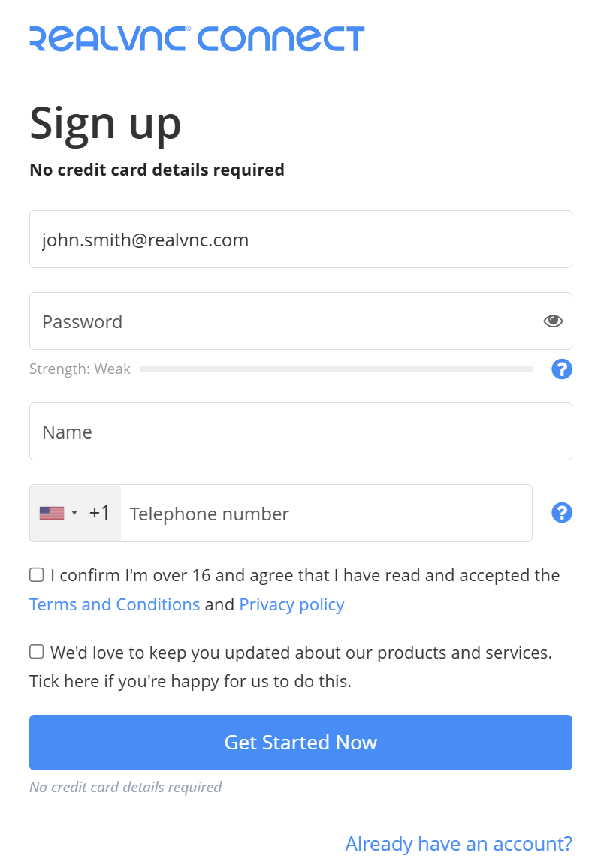Enable product updates marketing checkbox
This screenshot has height=868, width=613.
point(37,652)
